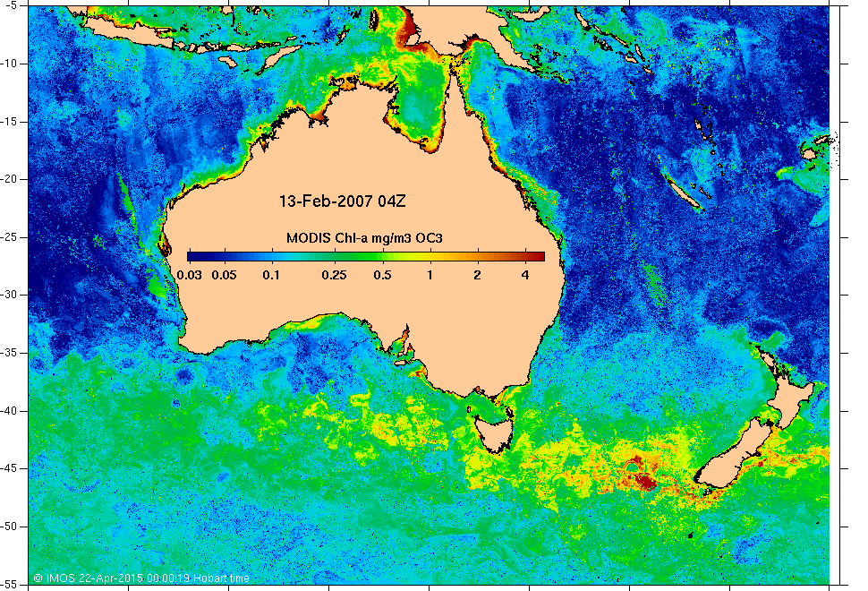Click the IMOS copyright timestamp text
The width and height of the screenshot is (868, 591).
(x=141, y=578)
